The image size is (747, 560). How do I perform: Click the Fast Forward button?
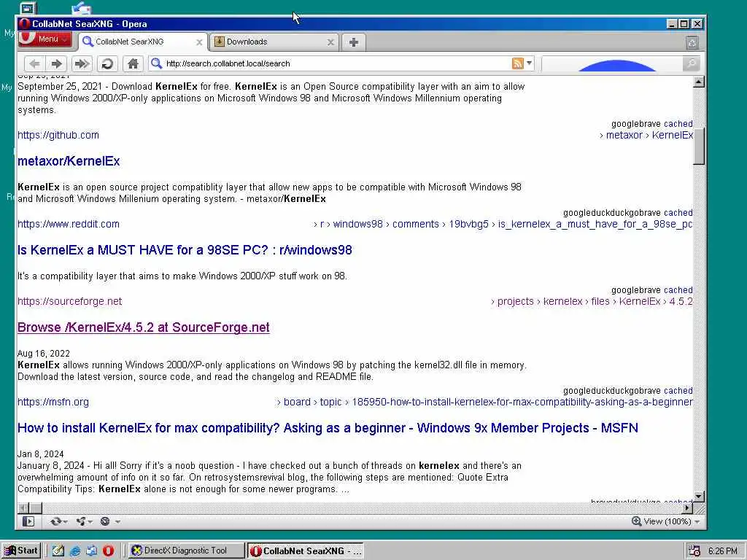click(x=82, y=63)
